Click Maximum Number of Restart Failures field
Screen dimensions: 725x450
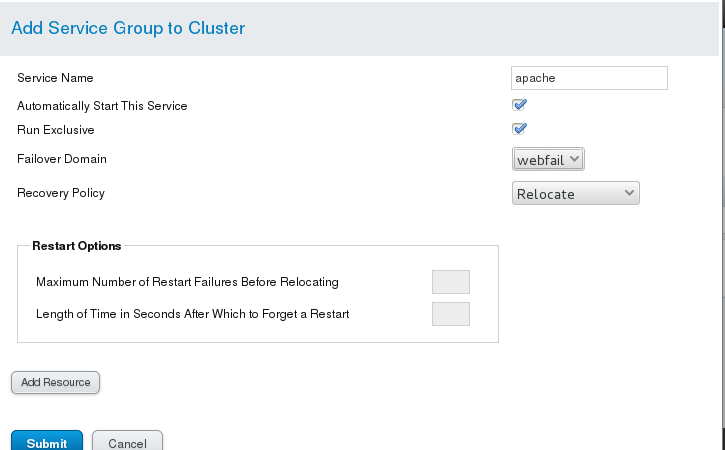(x=451, y=282)
